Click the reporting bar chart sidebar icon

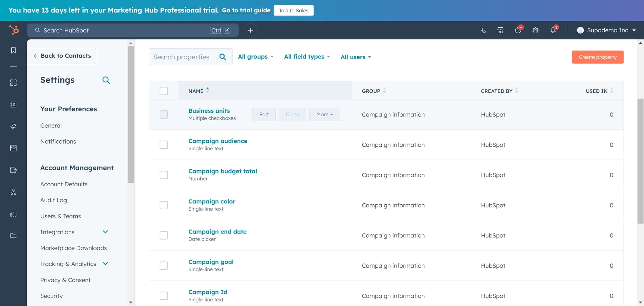pos(13,214)
